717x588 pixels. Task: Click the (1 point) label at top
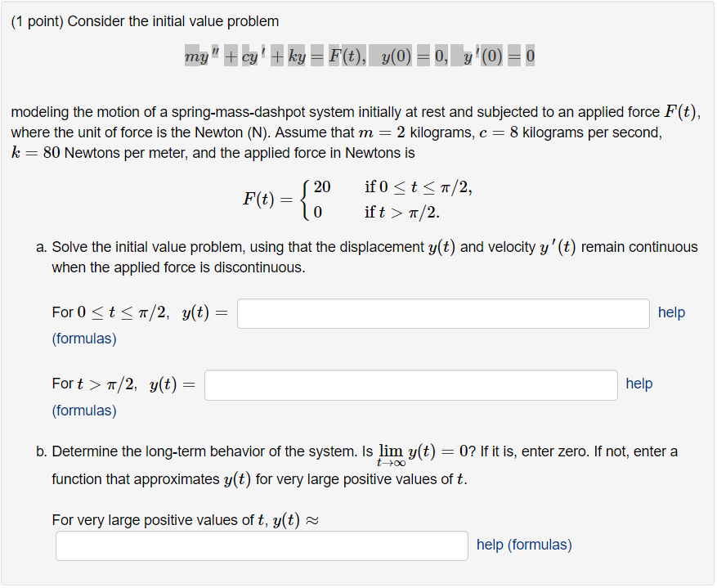pos(35,20)
